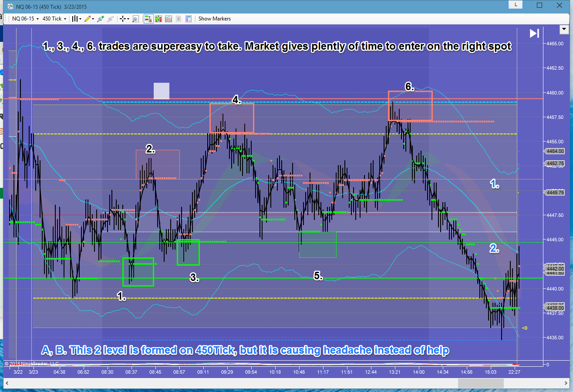Click the properties window icon
The image size is (573, 392).
point(189,19)
